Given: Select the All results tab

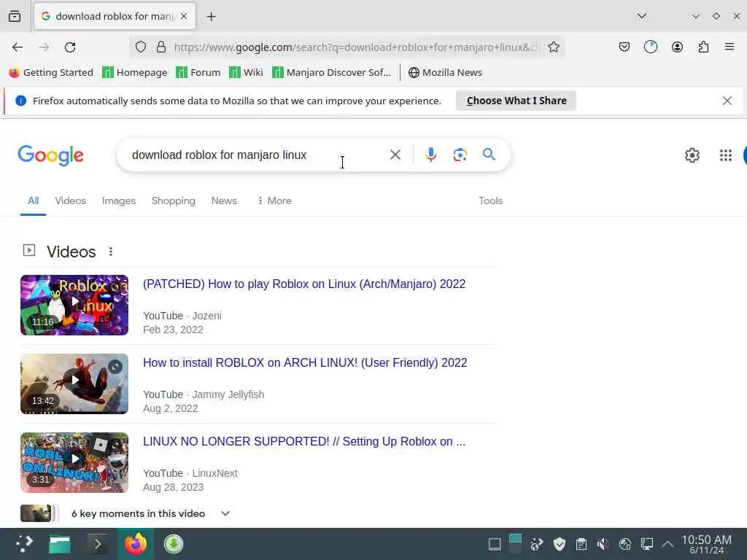Looking at the screenshot, I should 33,201.
